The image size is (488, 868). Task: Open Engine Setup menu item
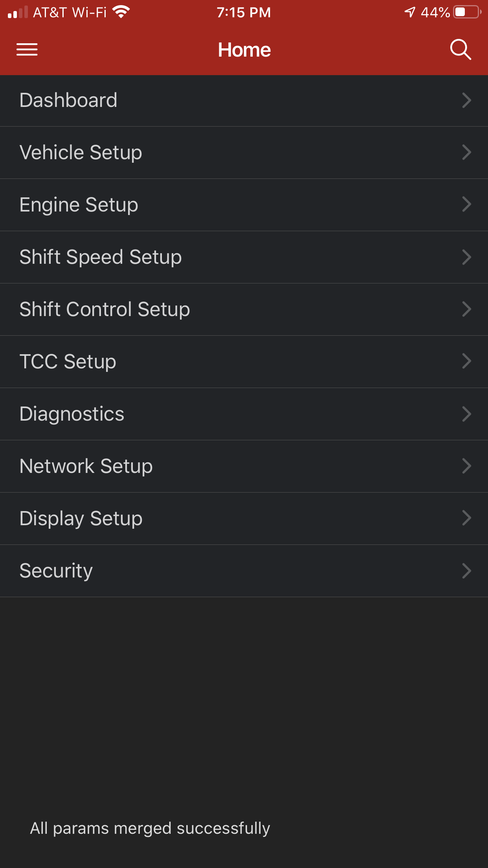click(79, 205)
